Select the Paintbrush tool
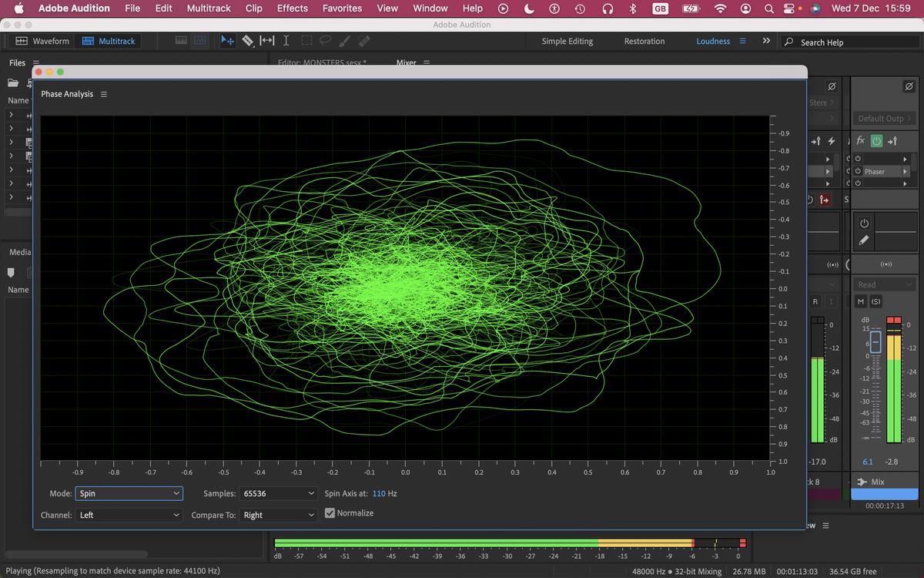 (344, 41)
